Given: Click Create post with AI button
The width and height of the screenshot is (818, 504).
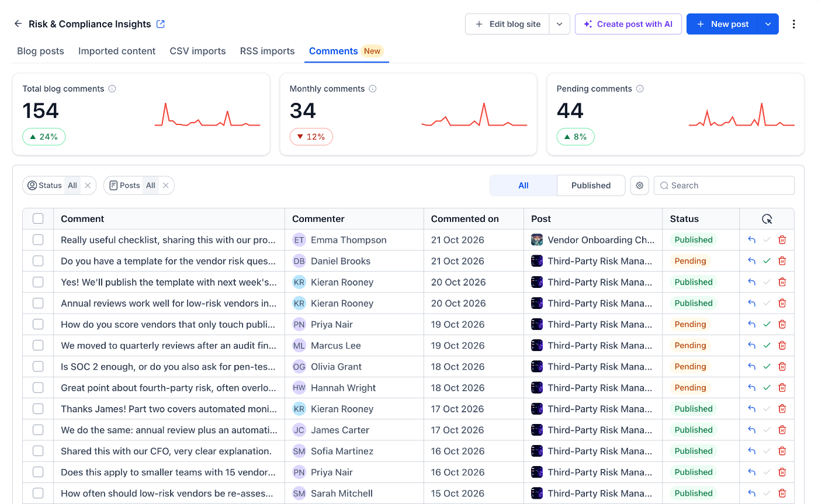Looking at the screenshot, I should click(628, 24).
